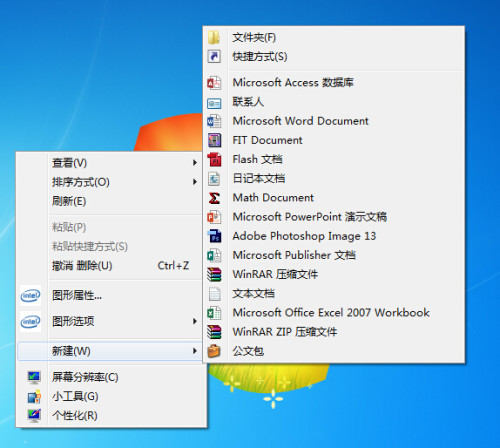
Task: Click the Excel 2007 Workbook icon
Action: pyautogui.click(x=214, y=313)
